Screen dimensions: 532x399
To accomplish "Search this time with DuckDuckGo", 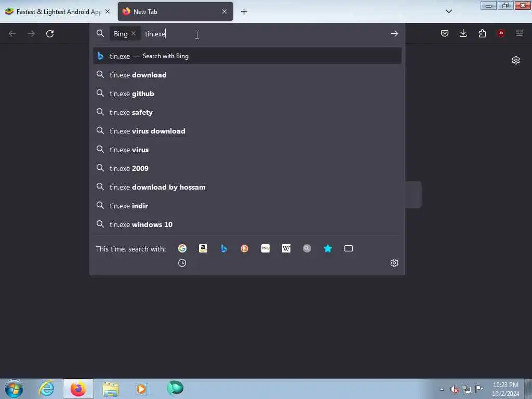I will (245, 248).
